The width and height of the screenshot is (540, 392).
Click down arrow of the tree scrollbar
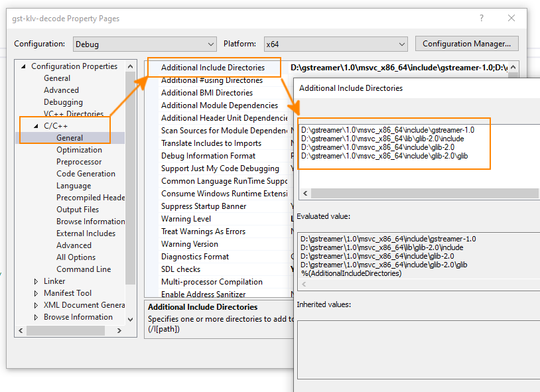coord(130,318)
